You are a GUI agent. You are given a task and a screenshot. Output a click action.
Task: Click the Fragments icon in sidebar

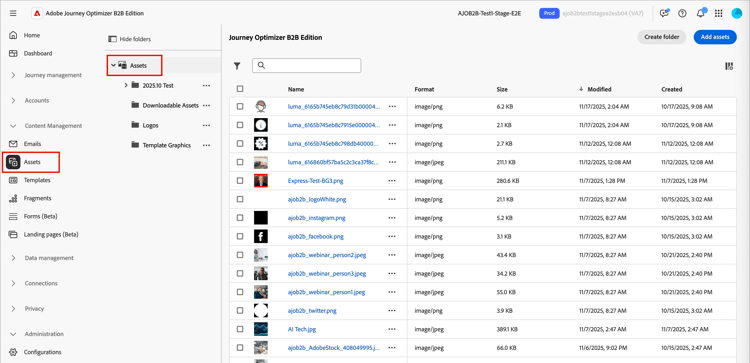[13, 198]
